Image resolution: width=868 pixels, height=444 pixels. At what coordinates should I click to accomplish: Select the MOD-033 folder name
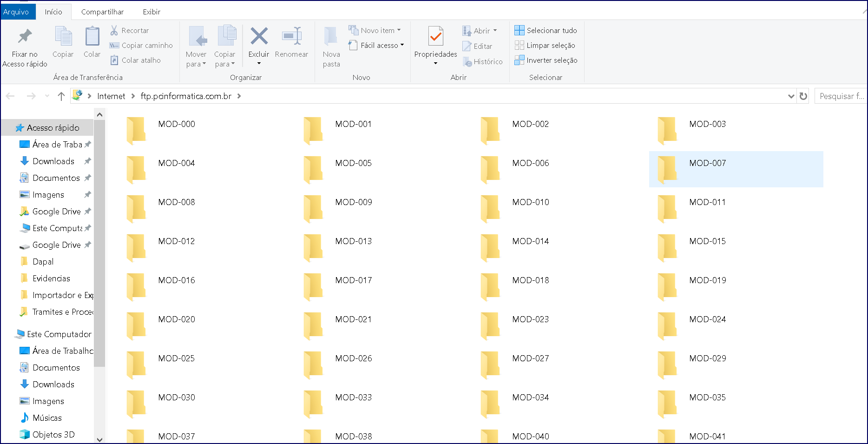pos(354,398)
